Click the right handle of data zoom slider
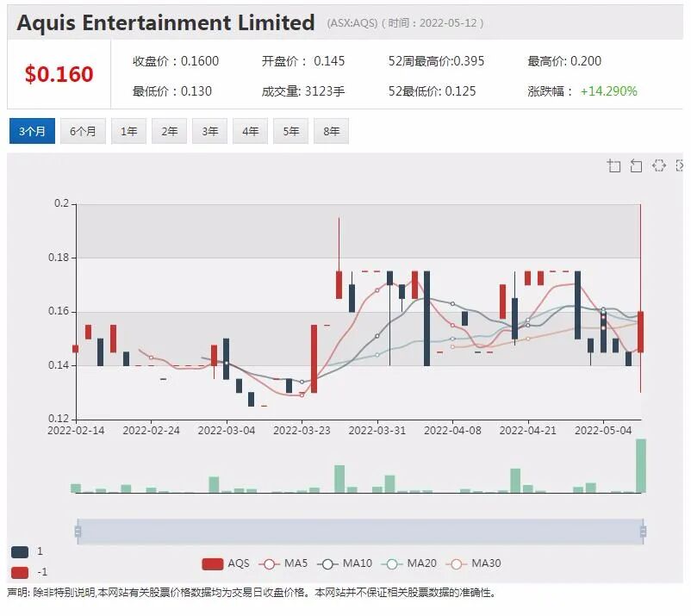Viewport: 691px width, 616px height. 643,532
